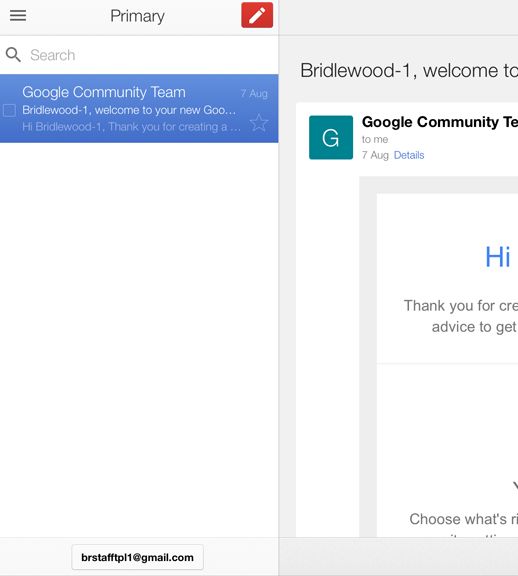Click the 'to me' recipient line

(x=375, y=140)
